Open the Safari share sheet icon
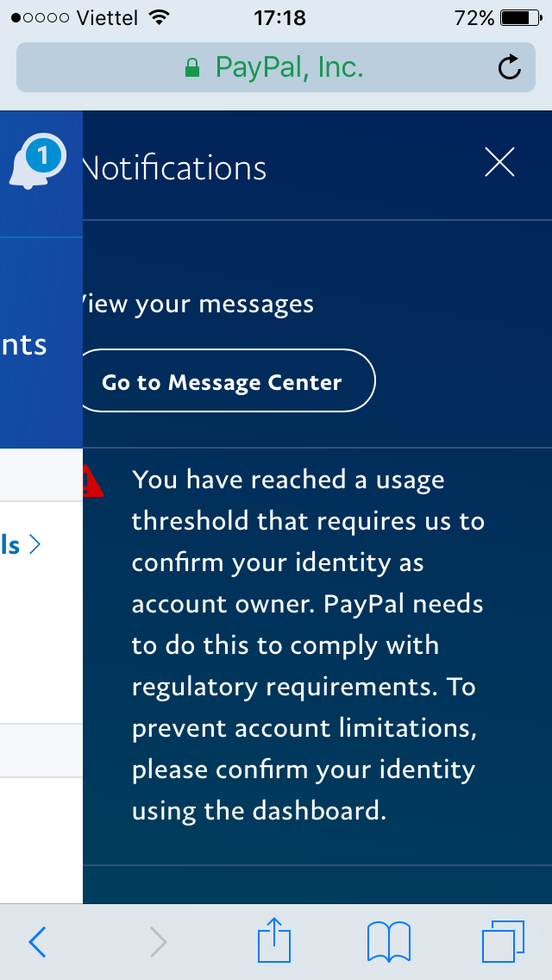The image size is (552, 980). 274,940
